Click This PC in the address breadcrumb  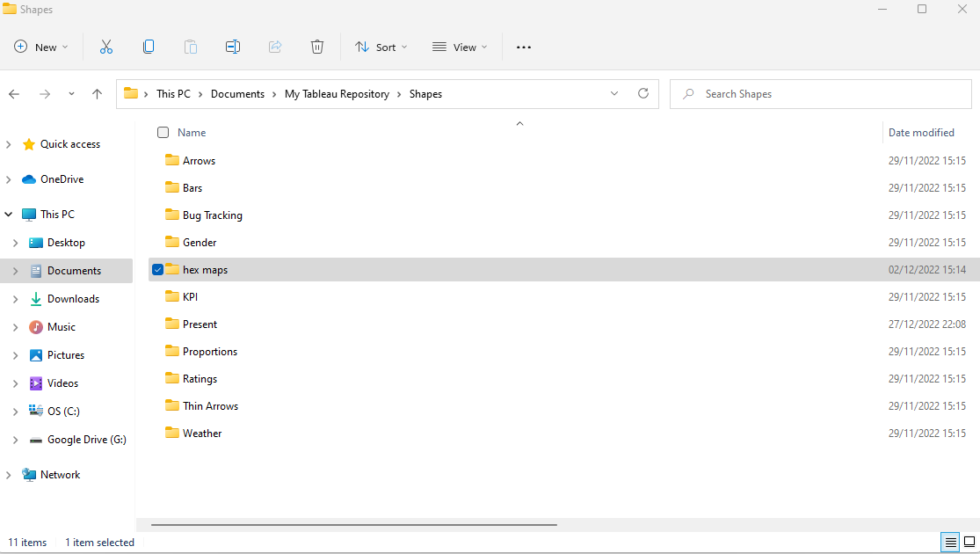pos(173,94)
